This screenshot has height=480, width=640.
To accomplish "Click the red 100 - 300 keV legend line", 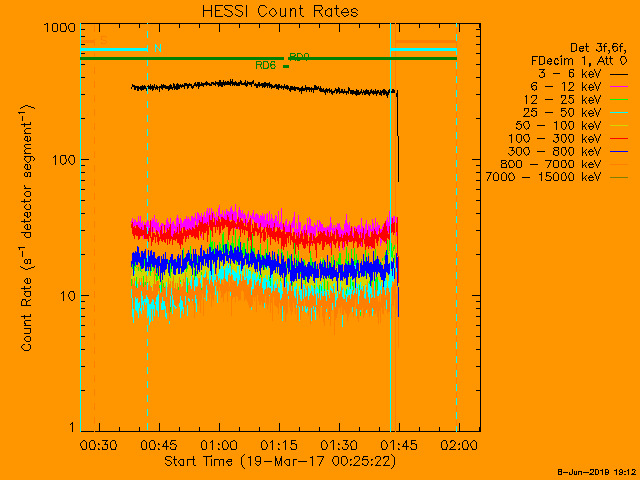I will 619,139.
